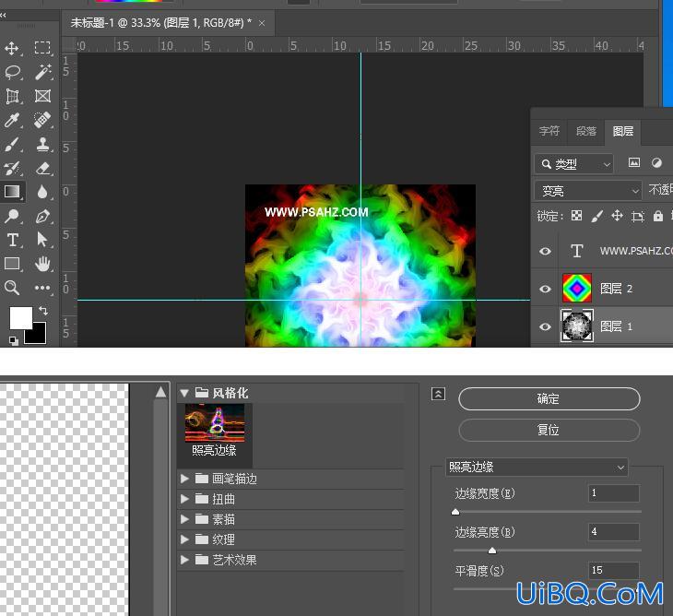Reset default foreground and background colors
673x616 pixels.
click(x=13, y=340)
